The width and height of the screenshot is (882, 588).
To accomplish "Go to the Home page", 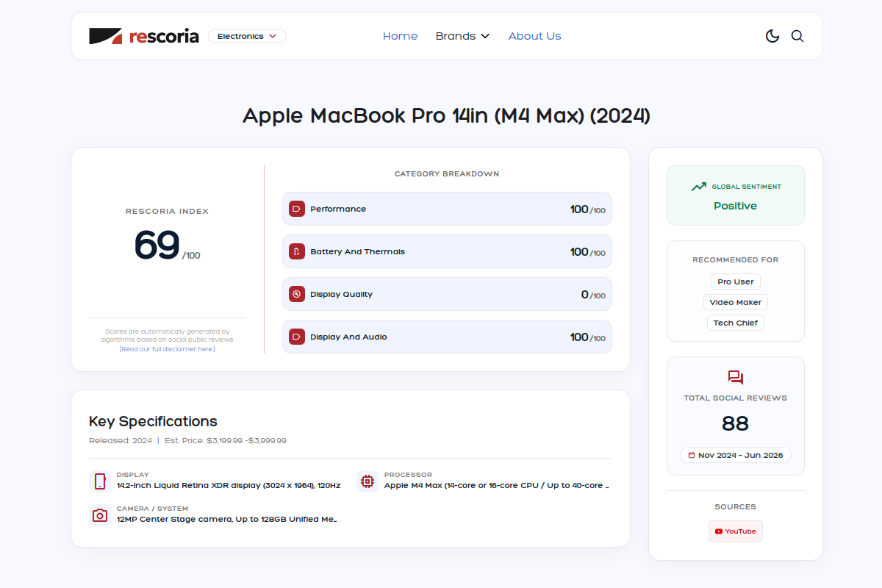I will [x=400, y=36].
